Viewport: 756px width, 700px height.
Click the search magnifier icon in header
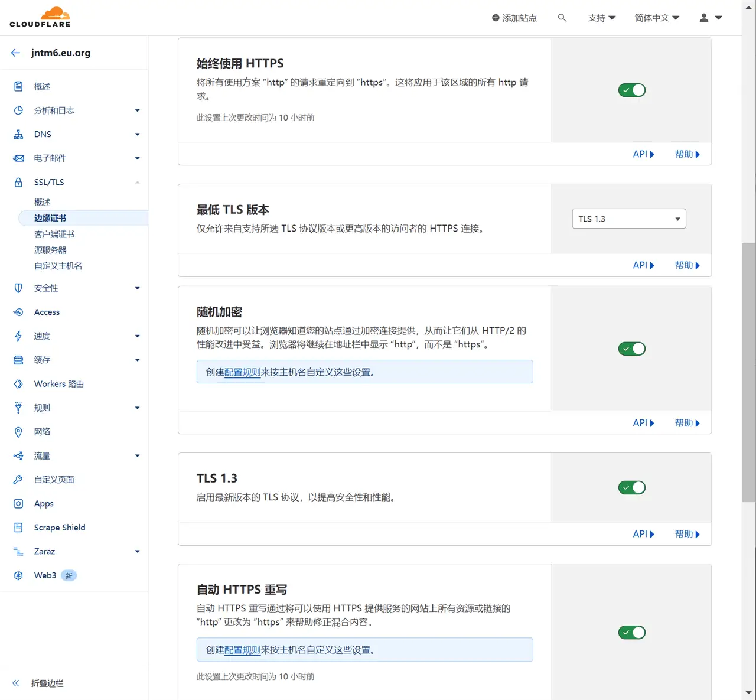point(562,18)
